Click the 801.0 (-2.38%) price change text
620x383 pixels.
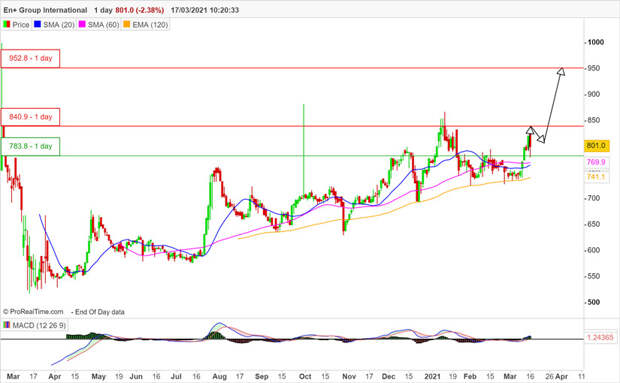[140, 10]
